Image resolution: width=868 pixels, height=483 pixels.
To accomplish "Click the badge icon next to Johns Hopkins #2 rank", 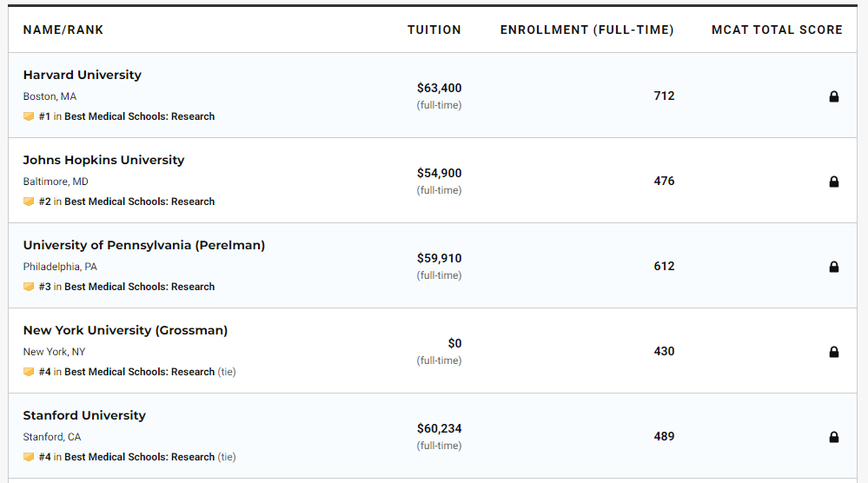I will 29,202.
